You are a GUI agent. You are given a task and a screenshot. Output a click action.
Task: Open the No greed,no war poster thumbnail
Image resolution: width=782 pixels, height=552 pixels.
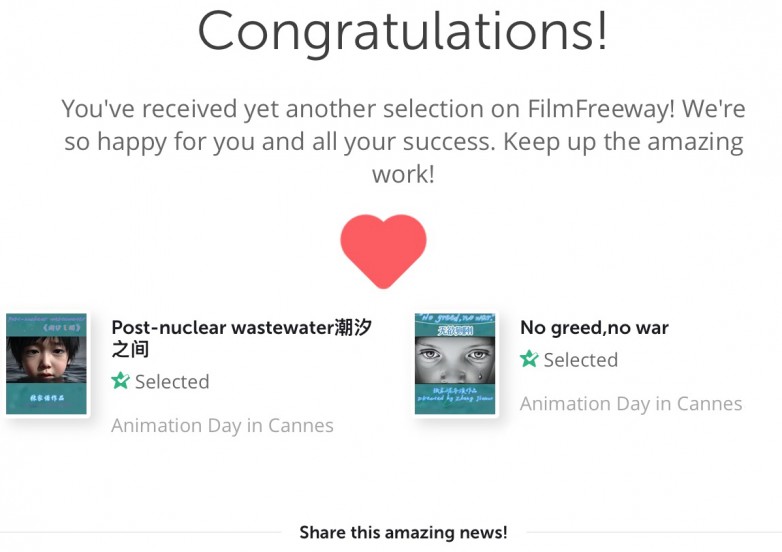(x=455, y=364)
